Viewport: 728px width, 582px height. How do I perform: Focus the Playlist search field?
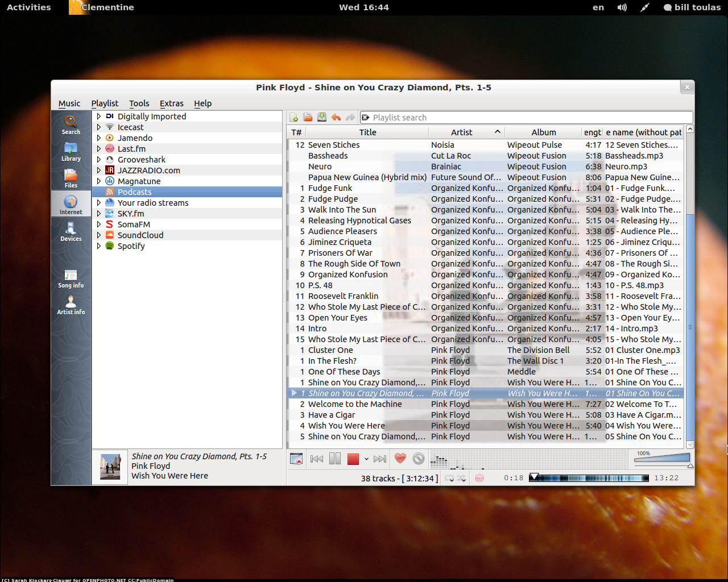[x=527, y=117]
